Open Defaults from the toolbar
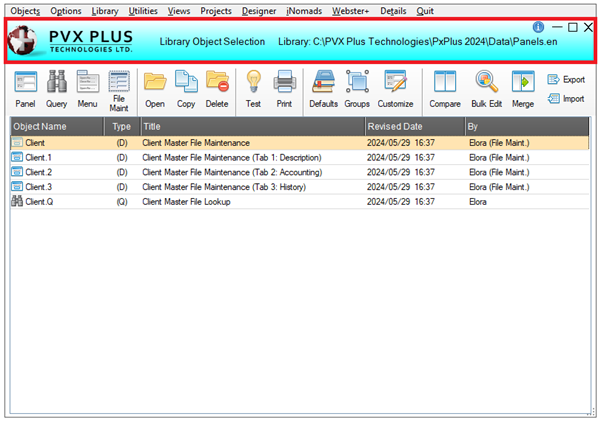 (323, 88)
